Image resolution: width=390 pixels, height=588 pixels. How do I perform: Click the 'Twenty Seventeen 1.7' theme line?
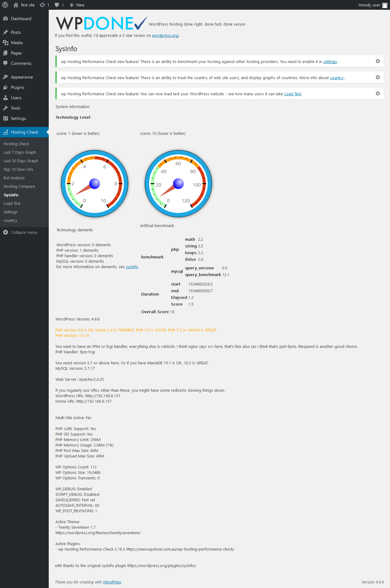click(x=76, y=527)
